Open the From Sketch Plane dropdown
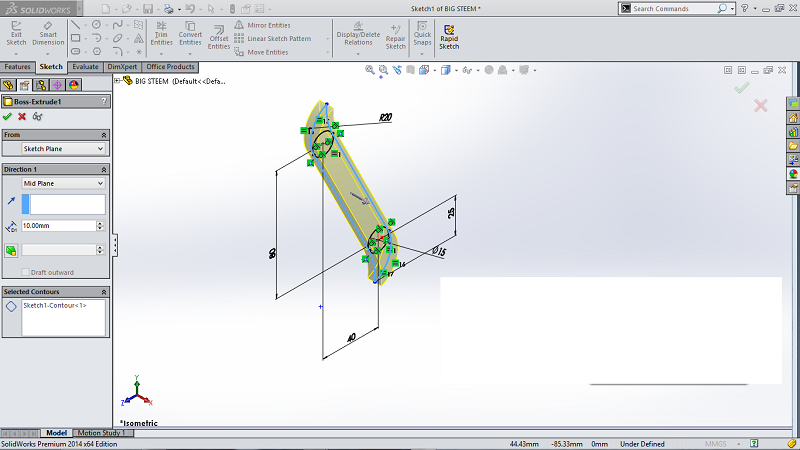This screenshot has width=800, height=450. (63, 148)
